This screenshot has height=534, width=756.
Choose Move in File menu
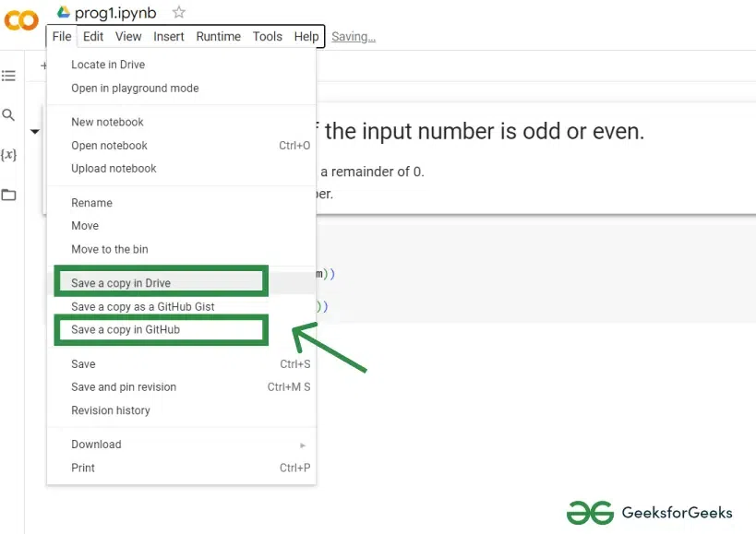click(181, 226)
